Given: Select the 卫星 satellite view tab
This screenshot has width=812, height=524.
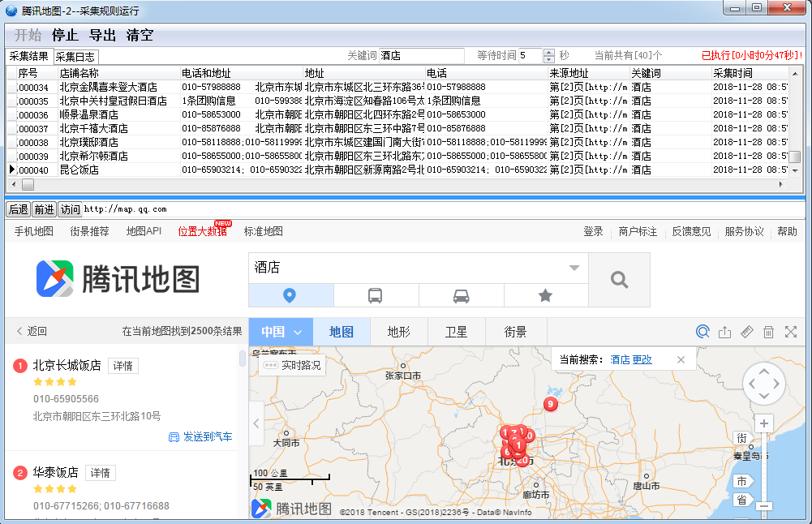Looking at the screenshot, I should click(456, 332).
